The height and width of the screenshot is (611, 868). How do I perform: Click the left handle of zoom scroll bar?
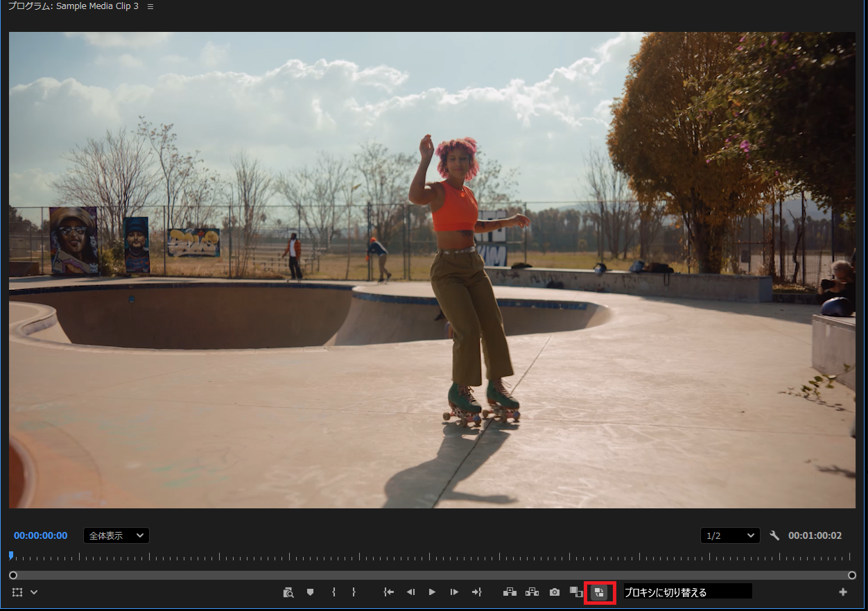13,575
